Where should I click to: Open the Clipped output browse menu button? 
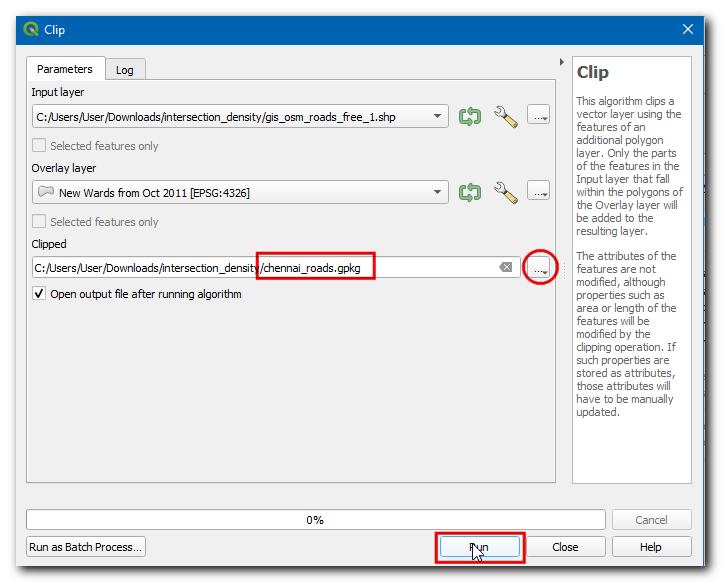(539, 268)
